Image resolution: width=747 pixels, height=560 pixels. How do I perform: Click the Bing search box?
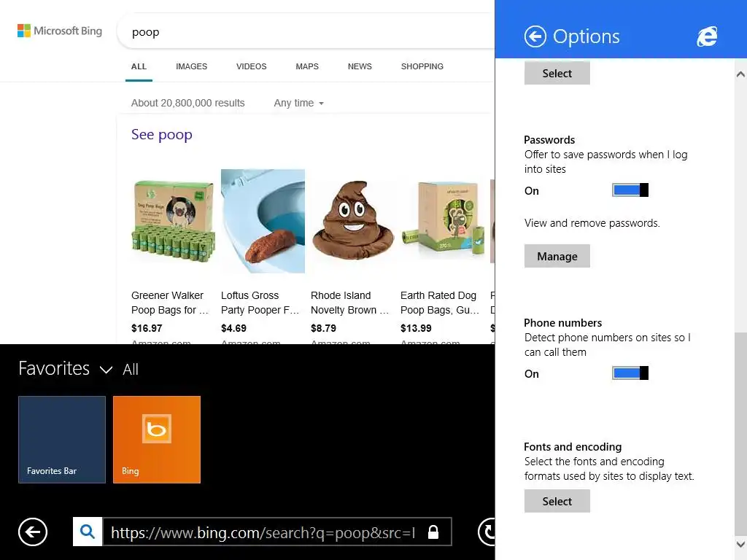305,32
